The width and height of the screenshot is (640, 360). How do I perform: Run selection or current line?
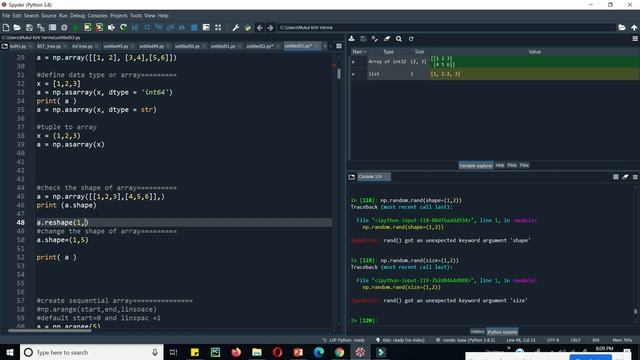tap(111, 27)
